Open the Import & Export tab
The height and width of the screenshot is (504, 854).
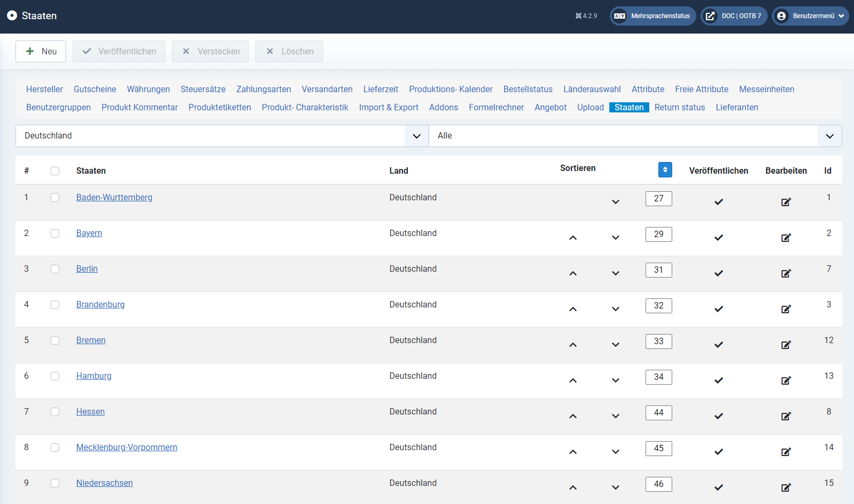(389, 107)
